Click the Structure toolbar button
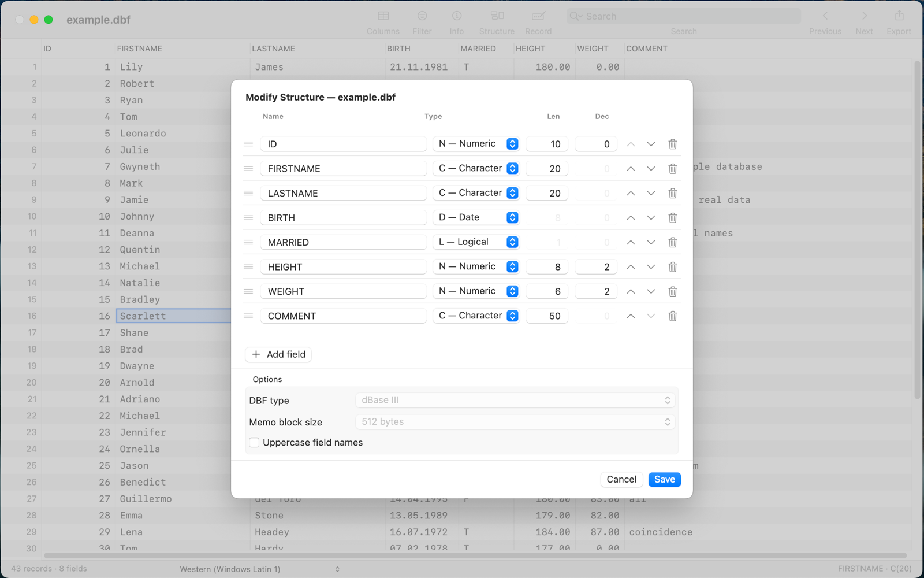The width and height of the screenshot is (924, 578). click(497, 23)
